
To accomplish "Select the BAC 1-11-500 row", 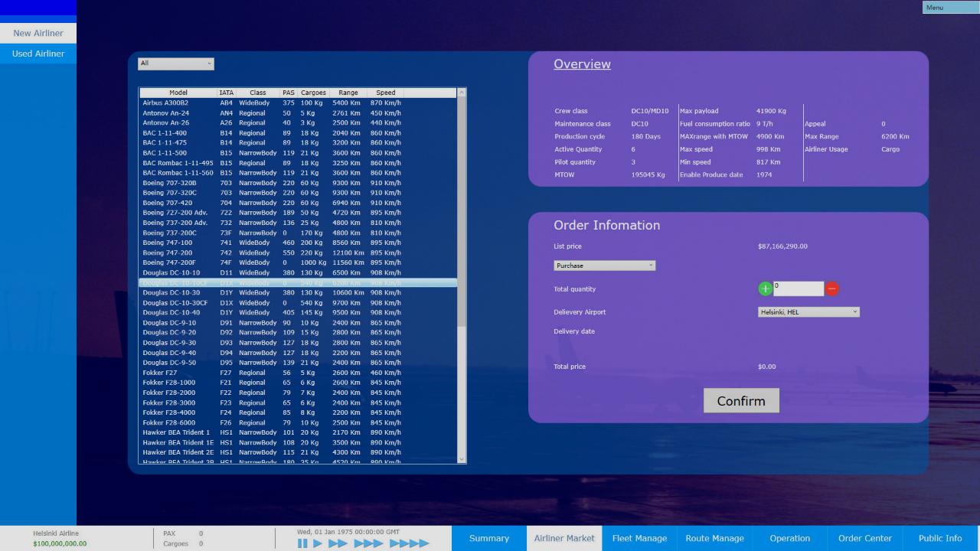I will [298, 153].
